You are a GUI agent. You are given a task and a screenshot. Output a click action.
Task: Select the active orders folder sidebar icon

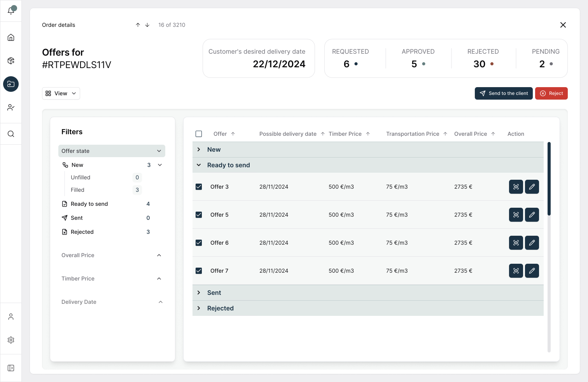tap(11, 84)
